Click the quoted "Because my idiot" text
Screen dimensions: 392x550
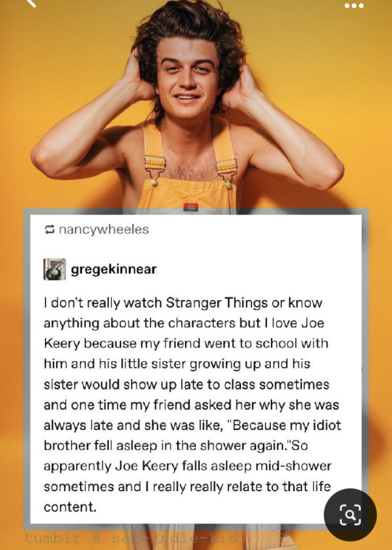click(284, 425)
